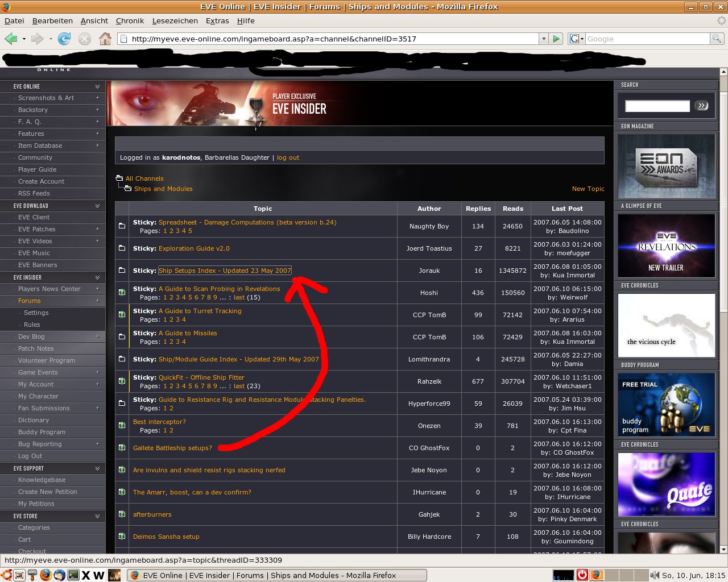Collapse the EVE INSIDER sidebar section

pos(97,277)
